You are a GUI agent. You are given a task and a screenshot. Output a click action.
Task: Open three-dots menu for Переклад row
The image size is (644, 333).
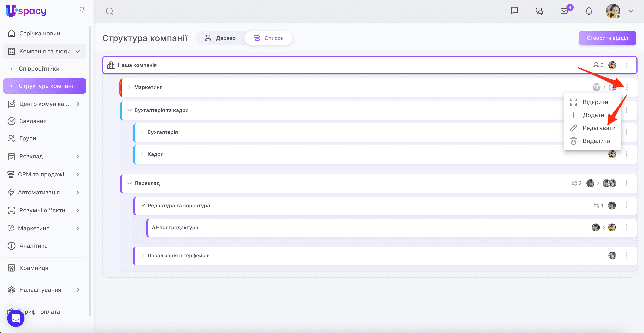(627, 183)
